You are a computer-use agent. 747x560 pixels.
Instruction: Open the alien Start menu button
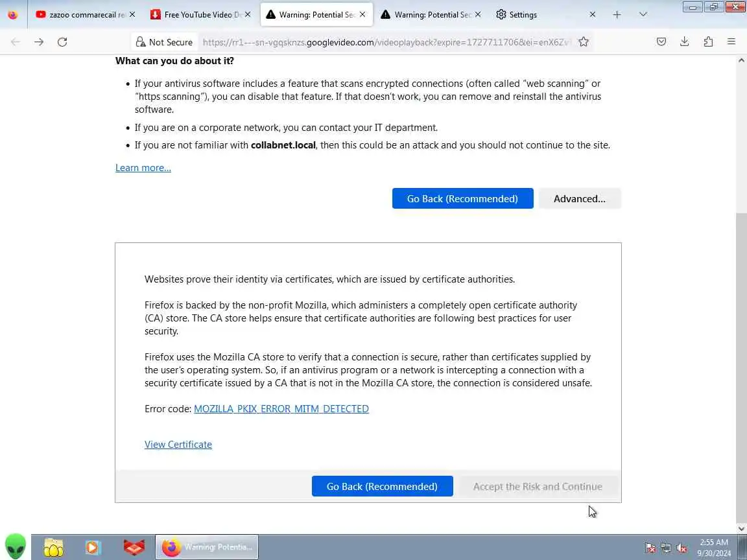16,546
